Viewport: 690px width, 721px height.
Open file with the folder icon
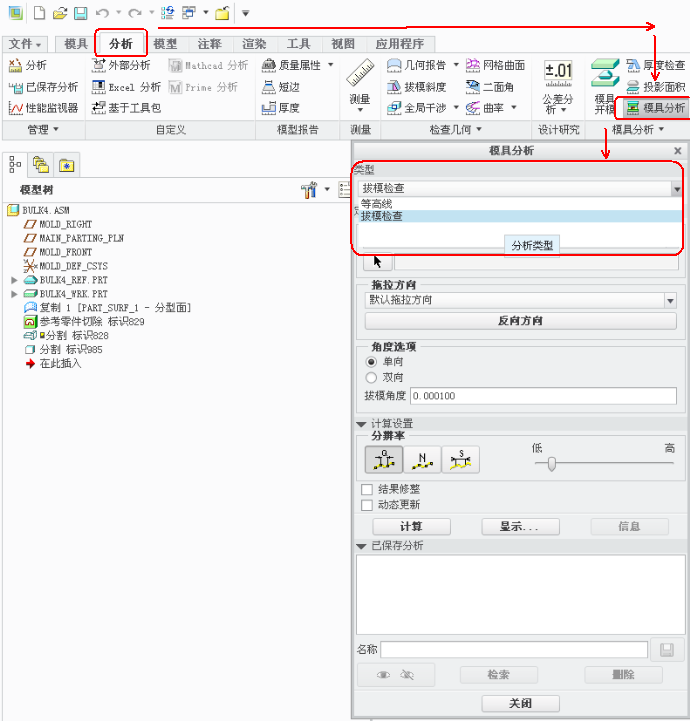click(x=60, y=13)
